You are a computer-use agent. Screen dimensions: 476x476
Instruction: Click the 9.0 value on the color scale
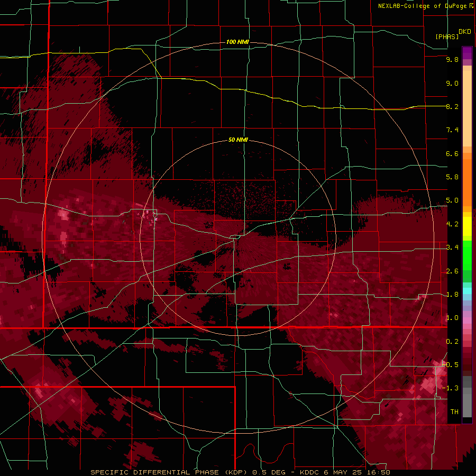pyautogui.click(x=452, y=83)
